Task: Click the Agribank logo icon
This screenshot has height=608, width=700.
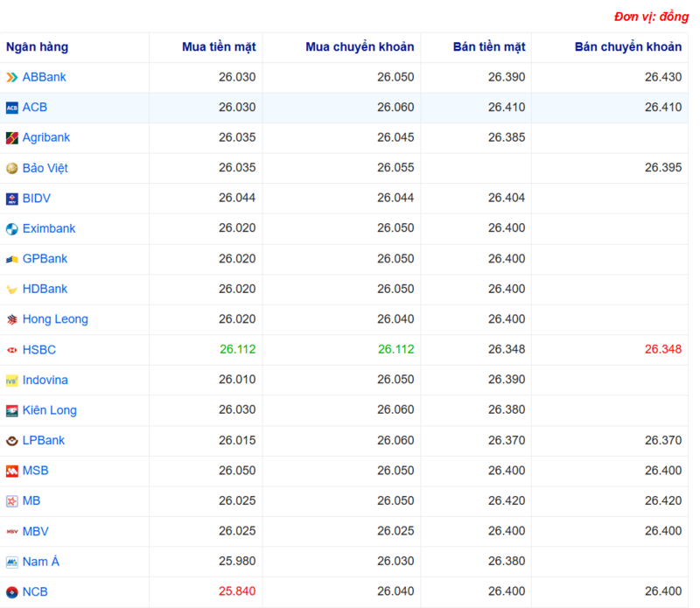Action: coord(12,138)
